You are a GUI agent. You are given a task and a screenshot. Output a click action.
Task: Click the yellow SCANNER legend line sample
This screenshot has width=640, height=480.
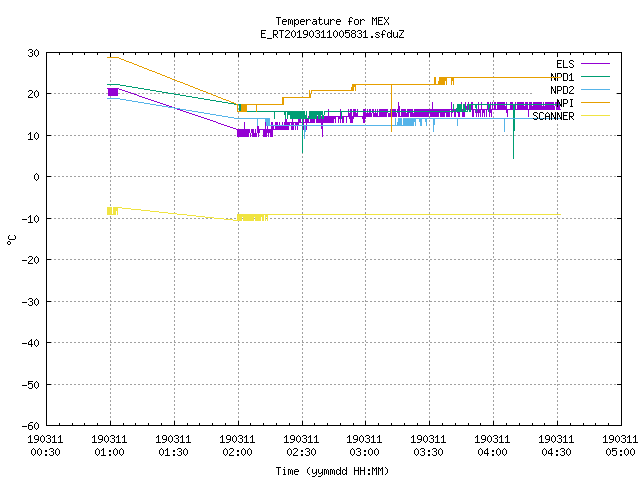tap(595, 116)
